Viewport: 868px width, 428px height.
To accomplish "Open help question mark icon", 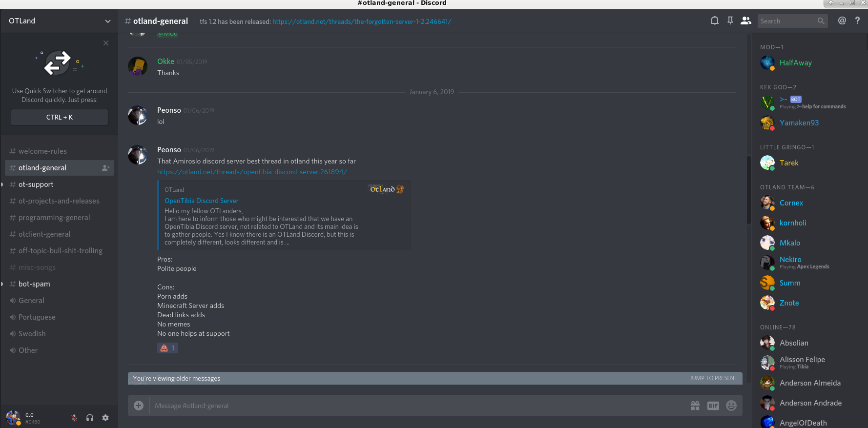I will pyautogui.click(x=857, y=21).
